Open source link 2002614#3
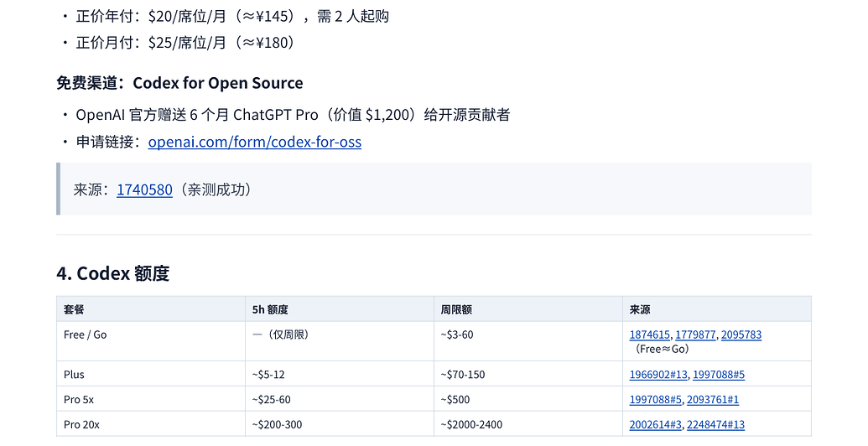 [x=656, y=424]
